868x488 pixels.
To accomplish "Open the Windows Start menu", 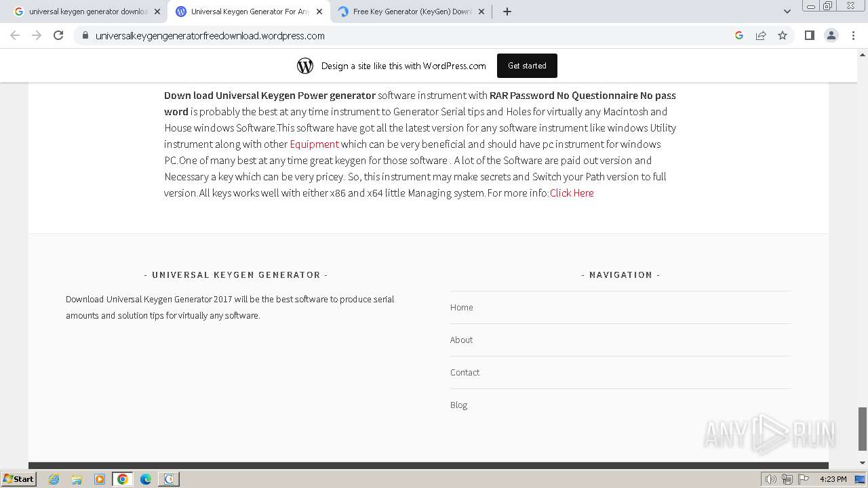I will [x=19, y=479].
